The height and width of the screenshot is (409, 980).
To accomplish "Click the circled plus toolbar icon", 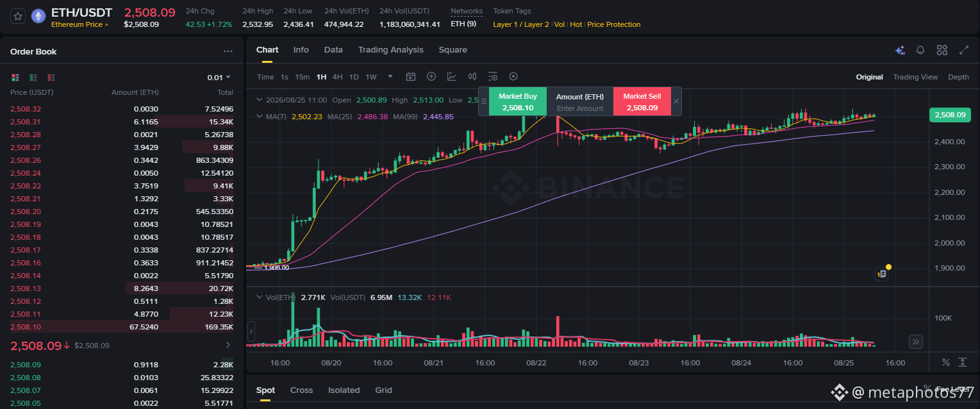I will pyautogui.click(x=431, y=77).
